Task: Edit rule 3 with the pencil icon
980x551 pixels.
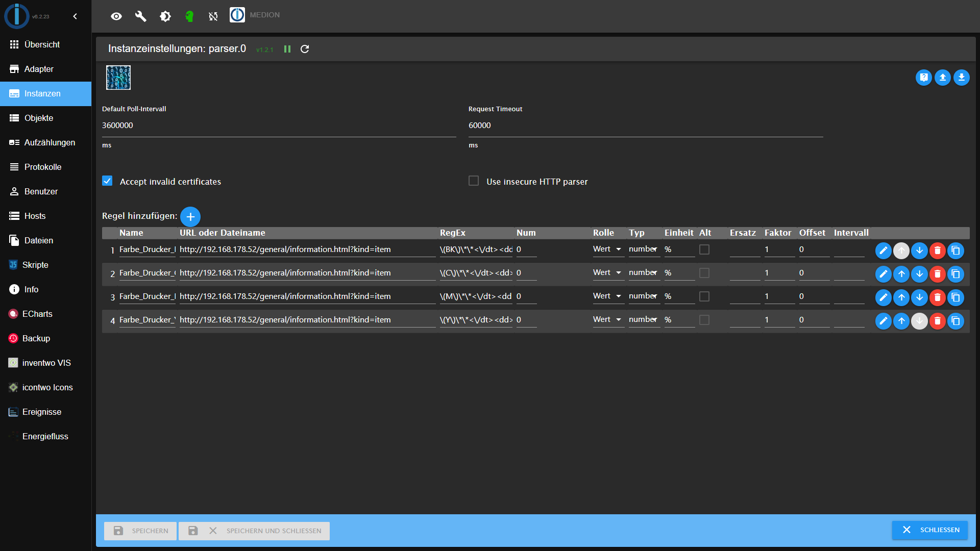Action: coord(884,297)
